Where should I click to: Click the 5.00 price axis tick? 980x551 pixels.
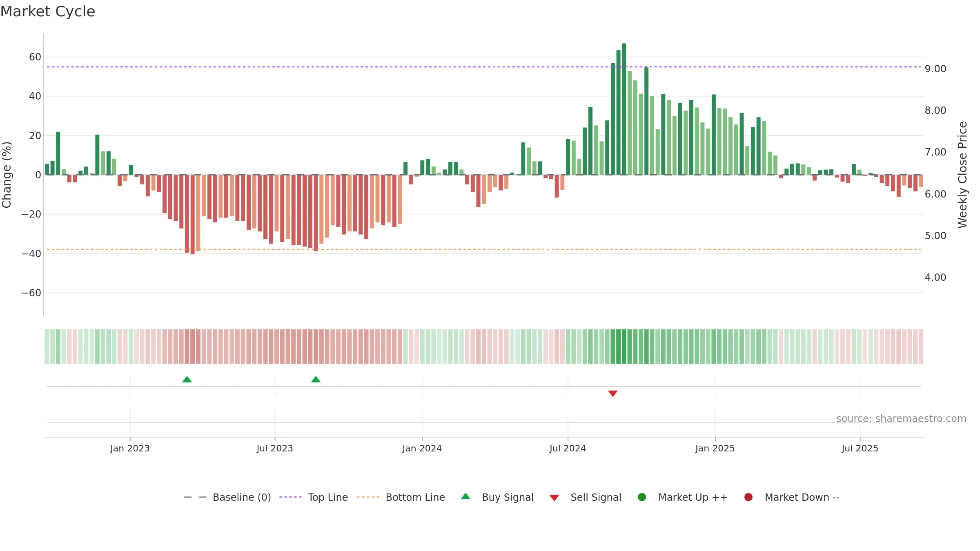point(935,236)
